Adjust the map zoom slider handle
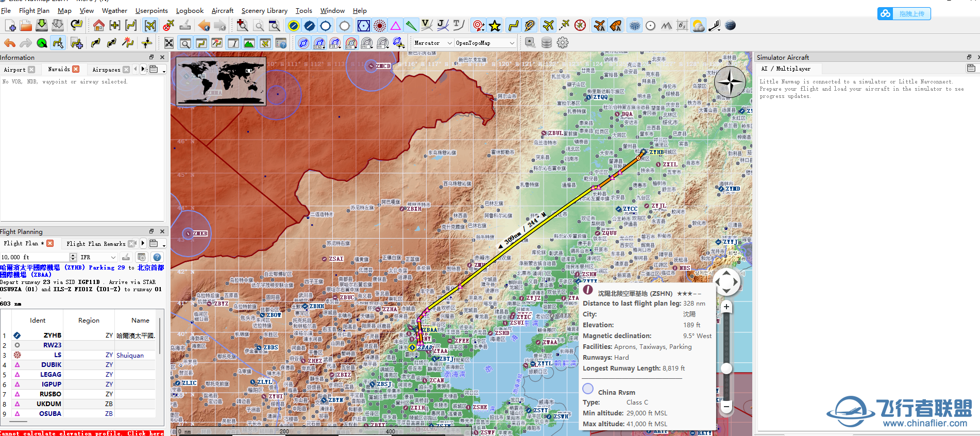This screenshot has width=980, height=436. pos(726,368)
